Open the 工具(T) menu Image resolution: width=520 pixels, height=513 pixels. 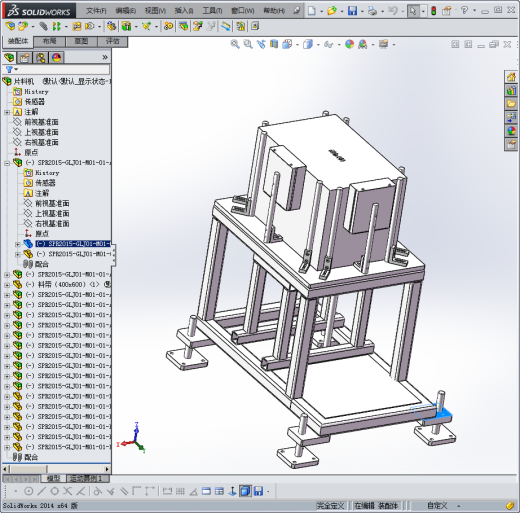click(212, 11)
